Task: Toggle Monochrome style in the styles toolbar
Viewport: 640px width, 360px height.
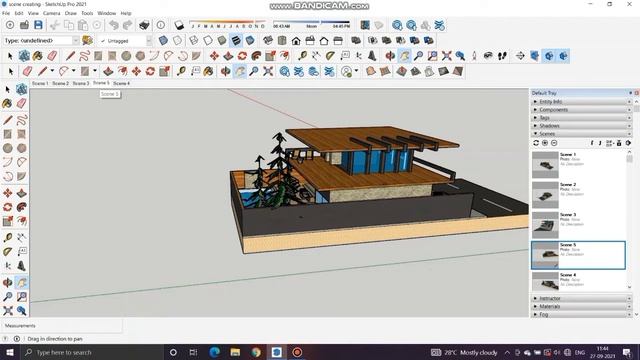Action: [250, 40]
